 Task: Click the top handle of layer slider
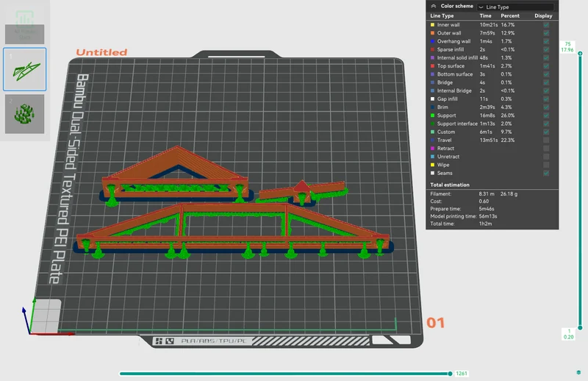tap(580, 54)
